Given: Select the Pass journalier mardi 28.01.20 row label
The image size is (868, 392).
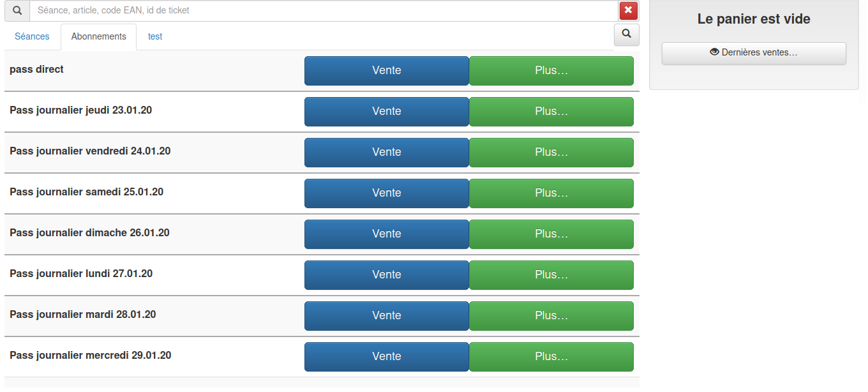Looking at the screenshot, I should pos(83,315).
